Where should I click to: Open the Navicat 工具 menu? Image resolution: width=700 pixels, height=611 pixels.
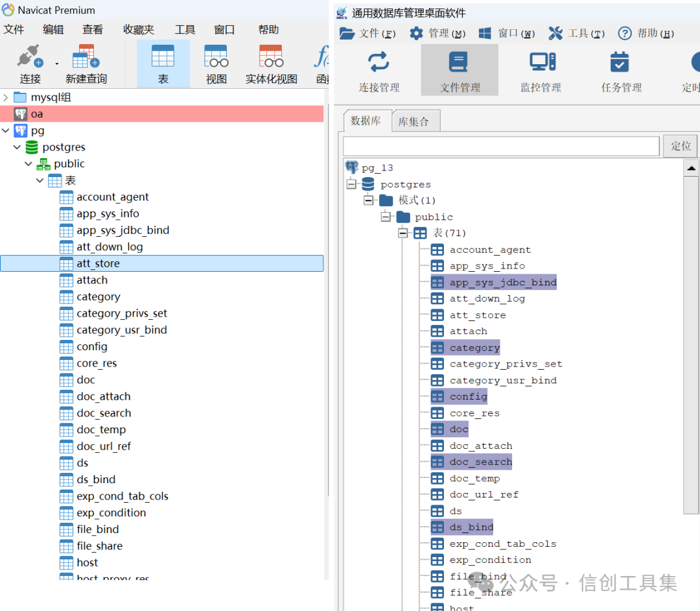pyautogui.click(x=185, y=29)
